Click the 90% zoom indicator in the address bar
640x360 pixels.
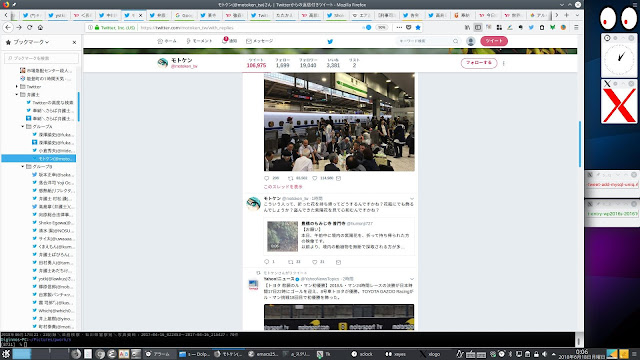click(x=382, y=28)
